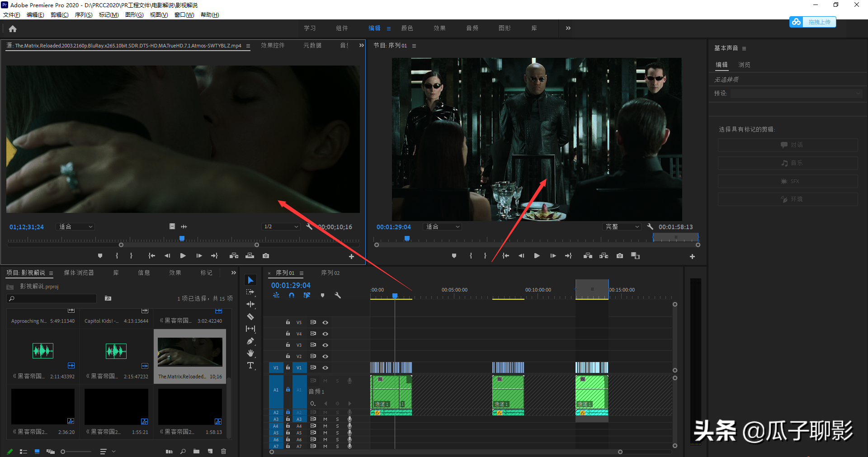Play the program monitor sequence
Screen dimensions: 868x457
pos(537,256)
